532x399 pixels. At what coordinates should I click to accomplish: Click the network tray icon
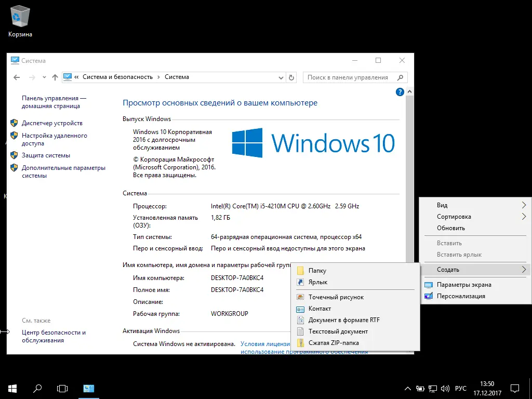click(433, 389)
